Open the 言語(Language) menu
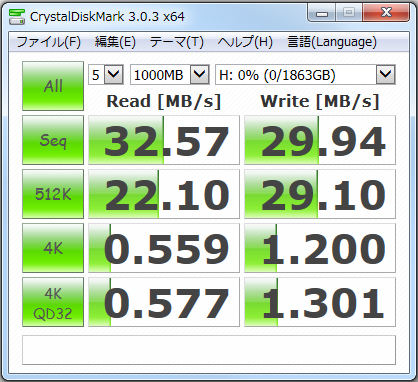Viewport: 418px width, 382px height. coord(332,42)
